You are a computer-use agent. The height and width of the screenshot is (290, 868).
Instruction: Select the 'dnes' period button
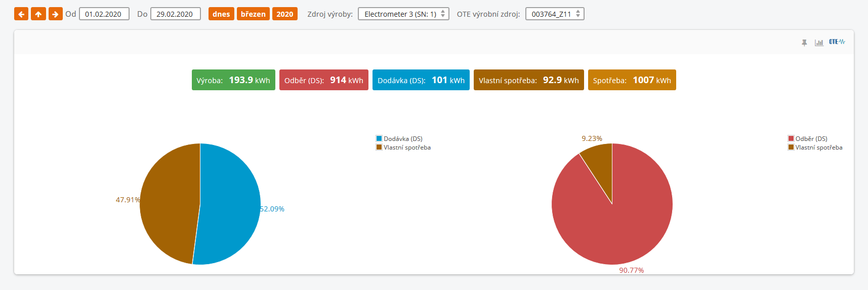point(221,14)
